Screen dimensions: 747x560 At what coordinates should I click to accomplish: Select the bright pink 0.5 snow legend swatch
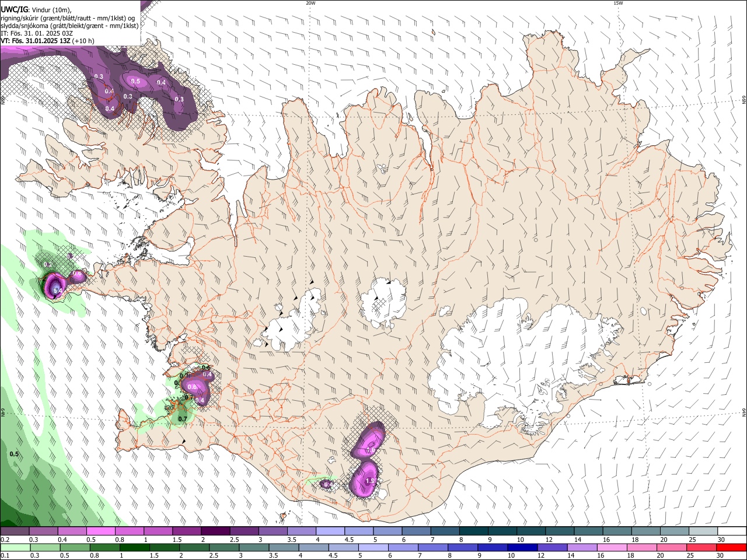[101, 531]
